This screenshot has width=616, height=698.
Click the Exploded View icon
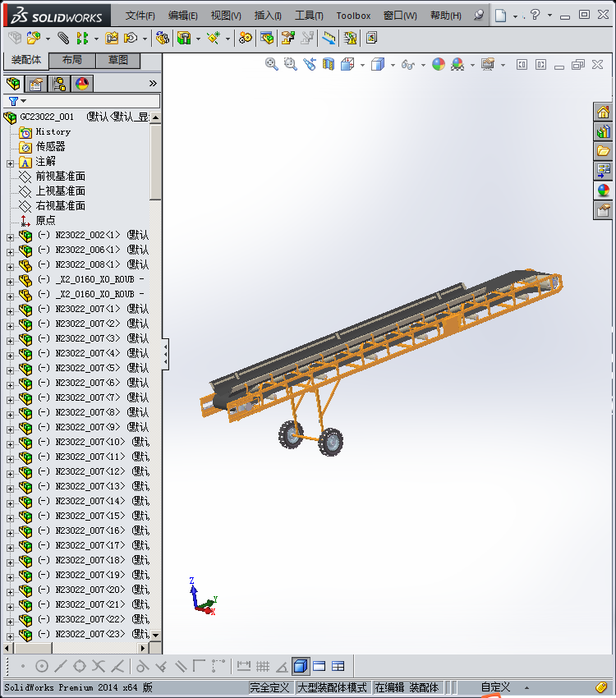(x=288, y=39)
